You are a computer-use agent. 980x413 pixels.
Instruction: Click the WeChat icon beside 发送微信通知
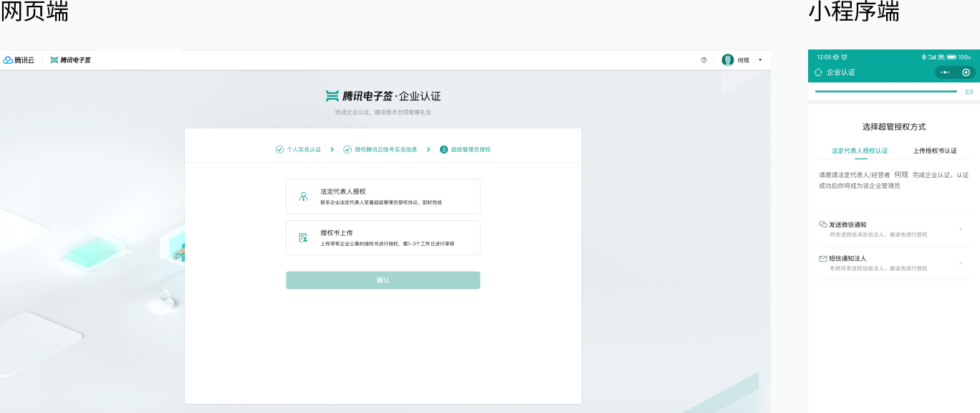click(823, 224)
